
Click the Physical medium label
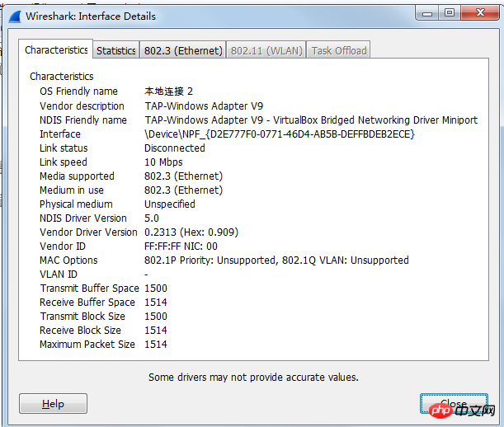(x=76, y=204)
